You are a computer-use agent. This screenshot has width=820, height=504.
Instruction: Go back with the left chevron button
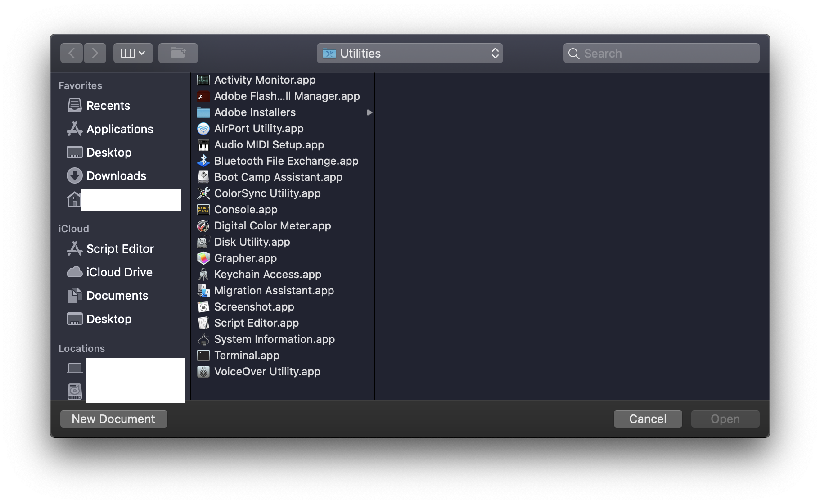[72, 53]
